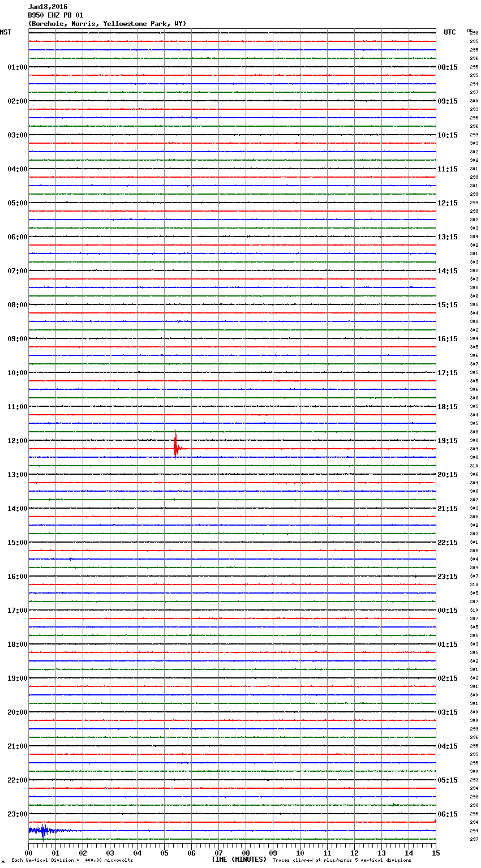
Task: Click the Traces clipped footnote text
Action: coord(342,861)
